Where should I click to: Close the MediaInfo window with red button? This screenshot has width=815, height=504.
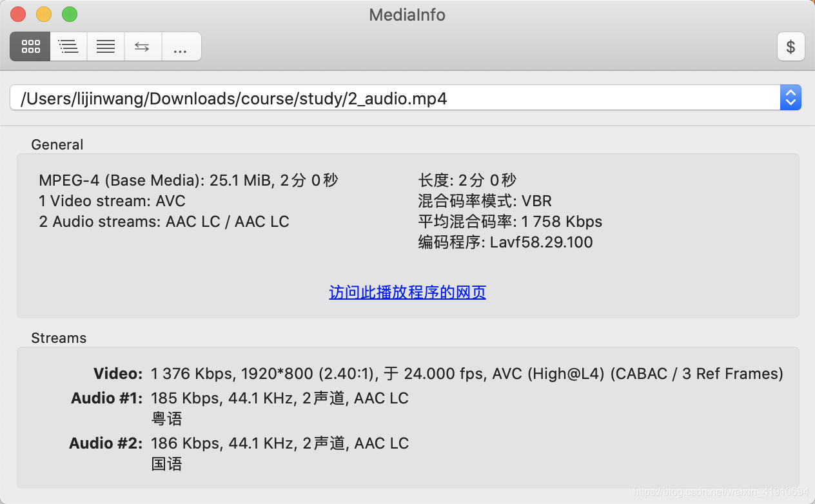pyautogui.click(x=18, y=14)
